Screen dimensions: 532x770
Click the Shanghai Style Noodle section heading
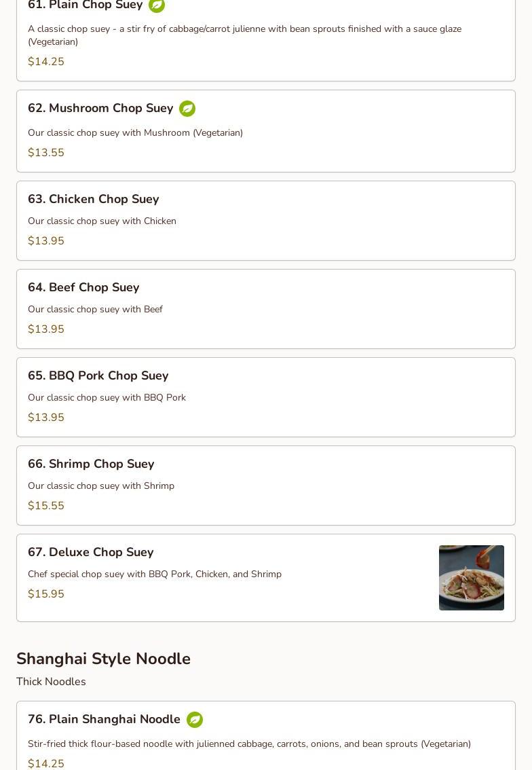103,659
